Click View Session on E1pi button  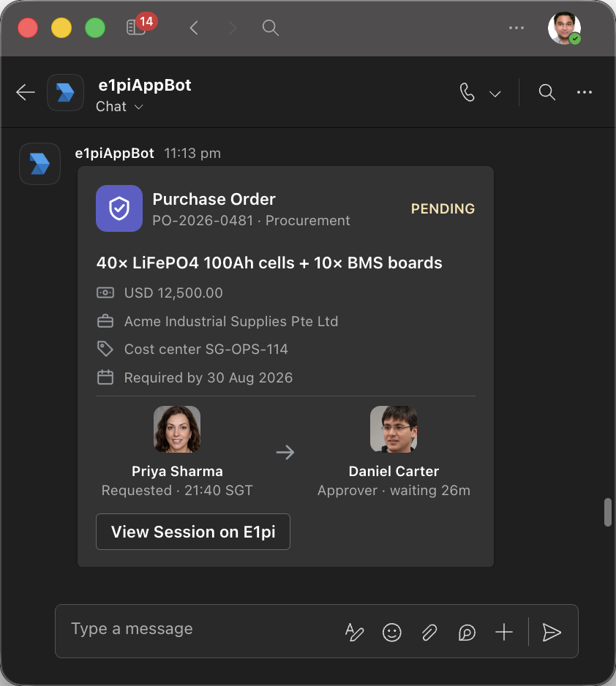[x=193, y=532]
